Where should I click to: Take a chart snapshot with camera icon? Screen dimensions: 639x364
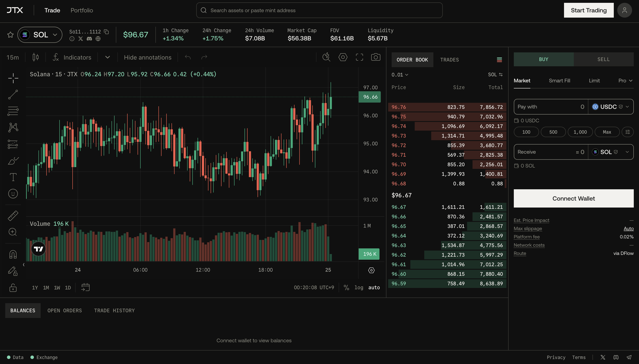(376, 57)
